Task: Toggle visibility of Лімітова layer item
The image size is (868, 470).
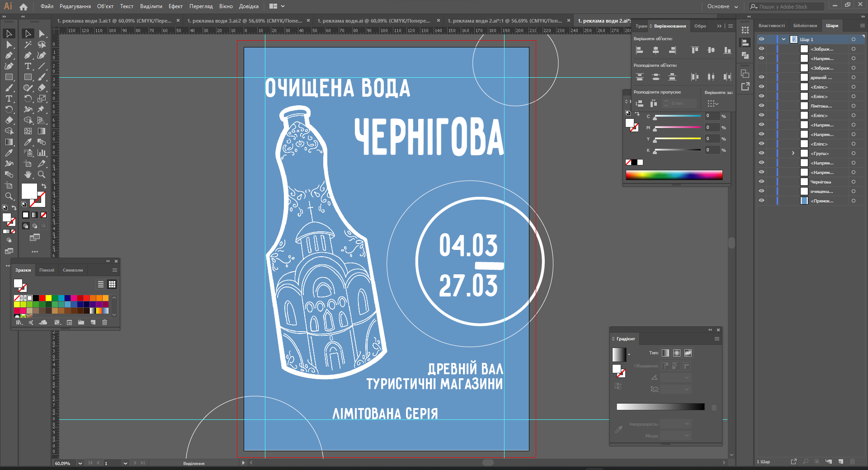Action: coord(761,106)
